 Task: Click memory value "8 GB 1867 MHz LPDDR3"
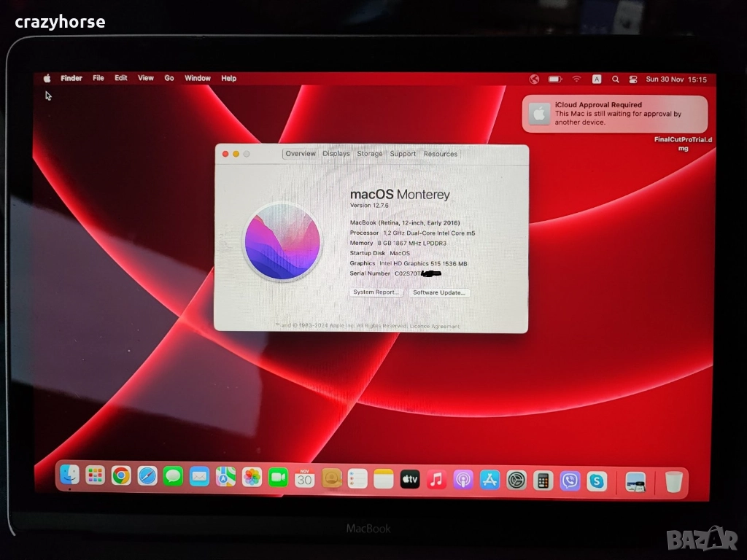click(412, 243)
